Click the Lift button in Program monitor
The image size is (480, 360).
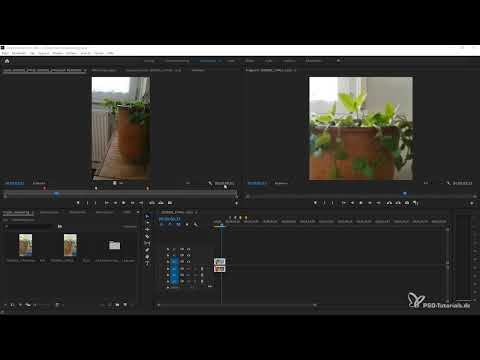point(389,203)
